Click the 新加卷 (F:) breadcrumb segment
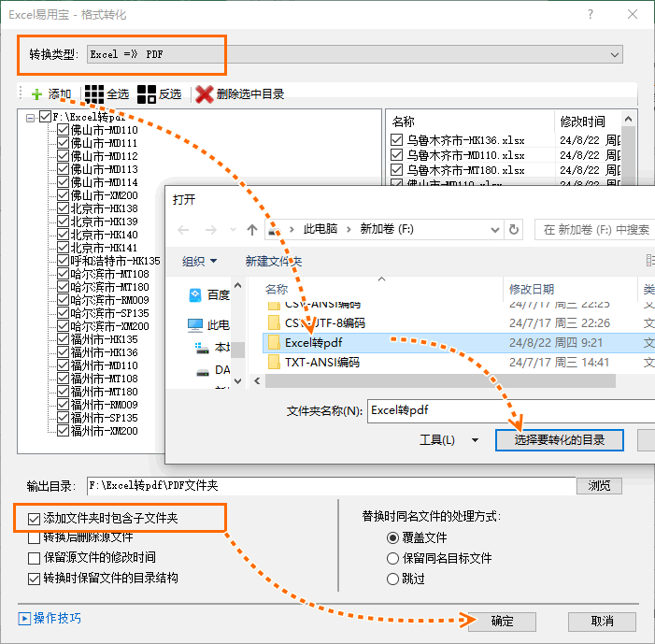 point(387,229)
